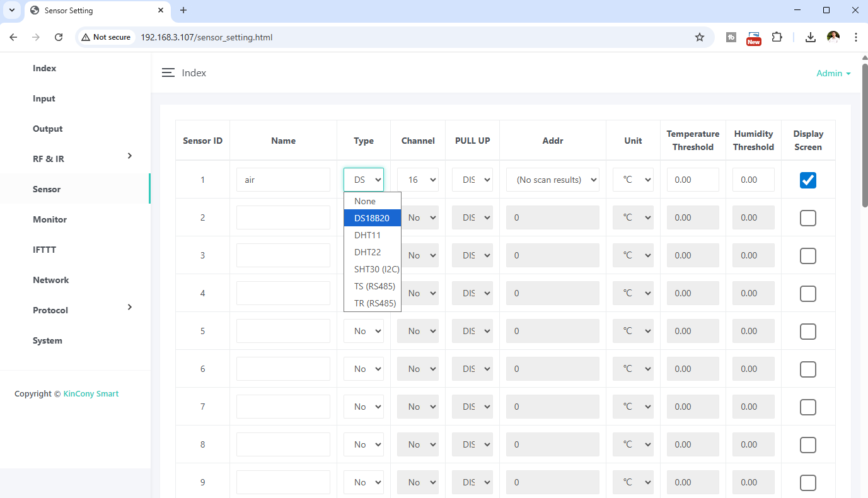Click the Not secure warning icon

tap(86, 37)
